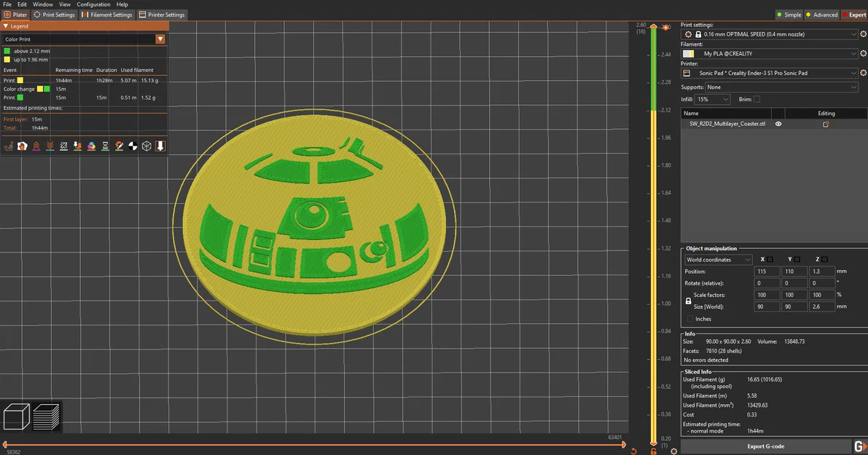The image size is (868, 455).
Task: Switch to the Plater tab
Action: point(15,15)
